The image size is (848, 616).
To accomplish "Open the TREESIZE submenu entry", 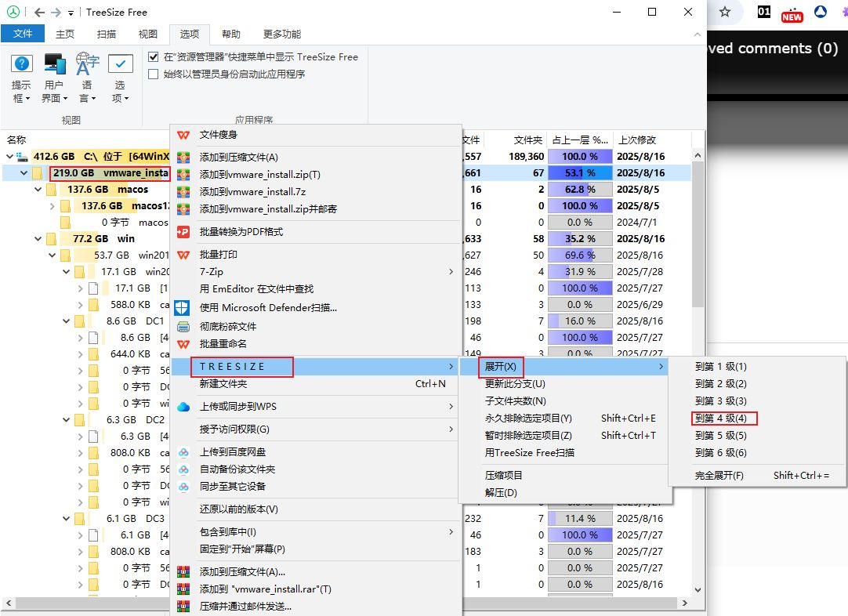I will pyautogui.click(x=317, y=367).
